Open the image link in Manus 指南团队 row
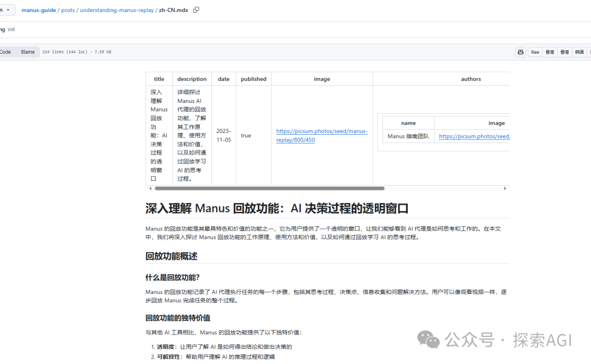 coord(474,136)
